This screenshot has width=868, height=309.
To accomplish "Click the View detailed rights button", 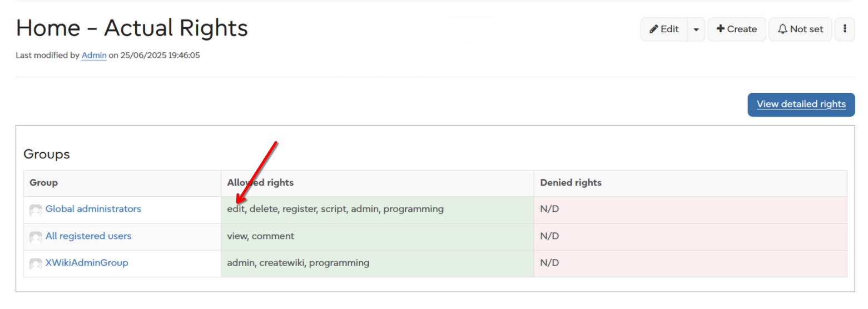I will 801,104.
